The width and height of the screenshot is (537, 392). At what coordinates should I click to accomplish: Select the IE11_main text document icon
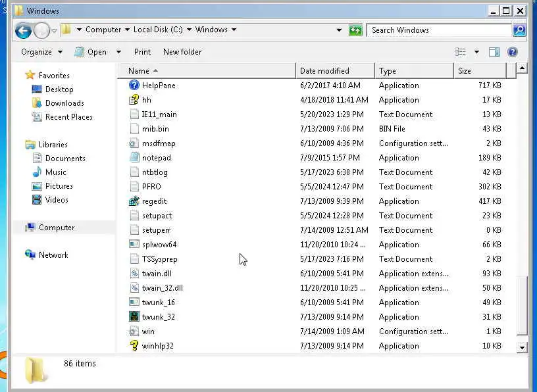click(x=134, y=114)
